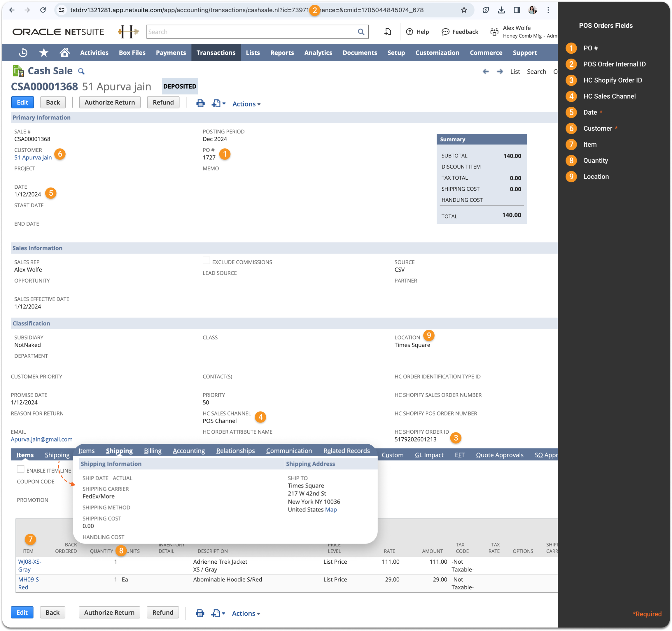Open the Shortcuts star menu
Image resolution: width=672 pixels, height=631 pixels.
click(x=44, y=53)
